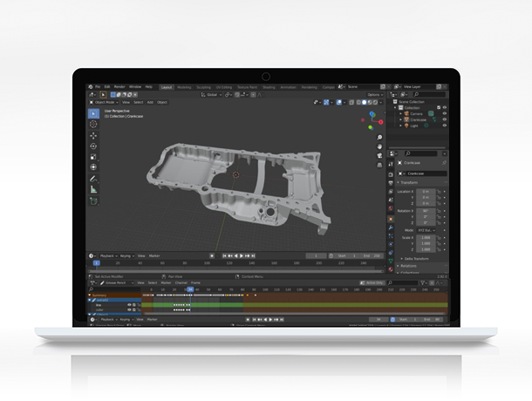Open rotation Mode XYZ Euler dropdown
Image resolution: width=532 pixels, height=401 pixels.
tap(426, 230)
